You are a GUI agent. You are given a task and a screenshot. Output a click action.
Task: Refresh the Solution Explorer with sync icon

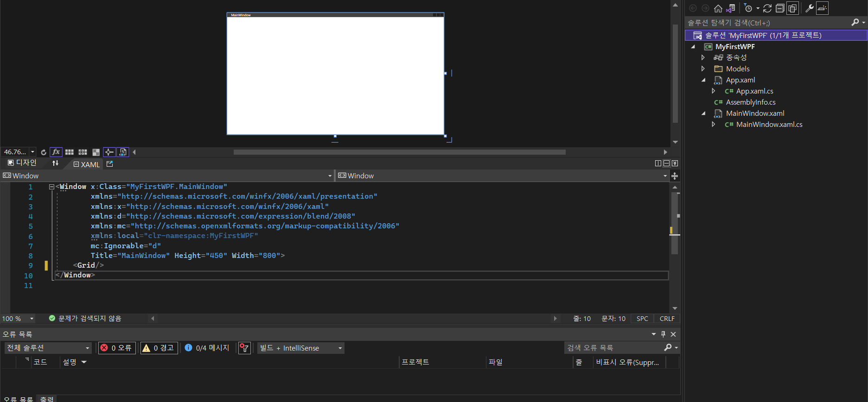[767, 8]
